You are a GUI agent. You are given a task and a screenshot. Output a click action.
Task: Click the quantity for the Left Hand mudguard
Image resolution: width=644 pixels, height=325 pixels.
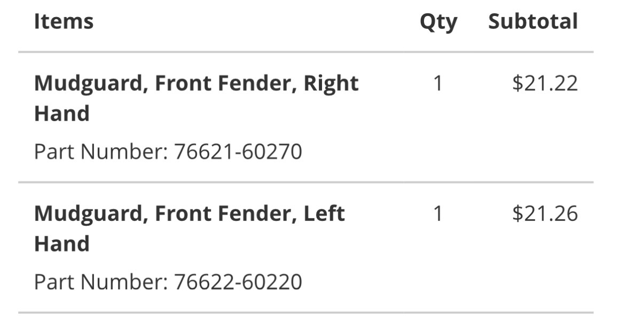438,214
